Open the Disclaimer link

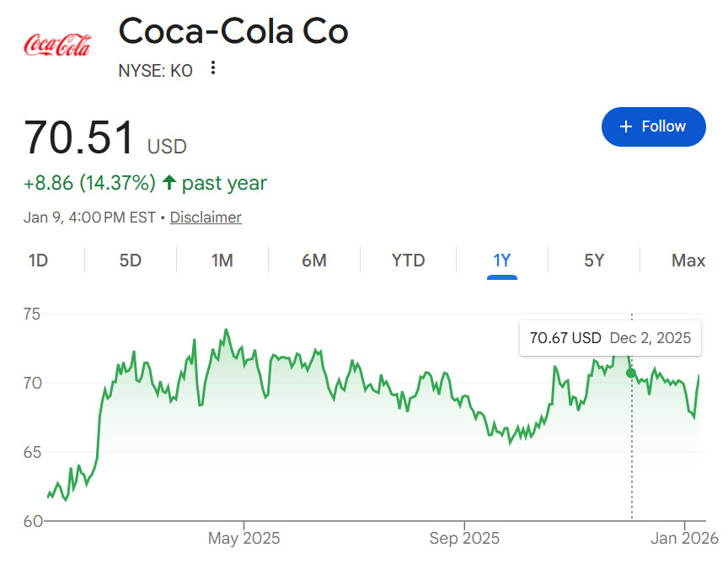point(206,218)
